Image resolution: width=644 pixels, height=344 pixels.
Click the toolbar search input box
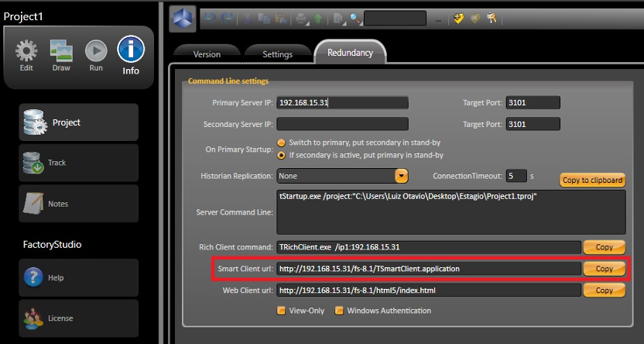[x=395, y=19]
